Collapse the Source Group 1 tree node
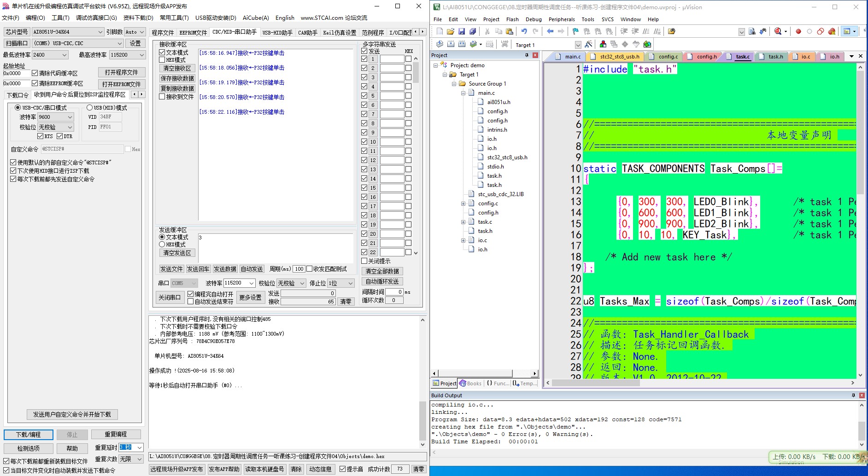Screen dimensions: 868x476 pyautogui.click(x=454, y=84)
